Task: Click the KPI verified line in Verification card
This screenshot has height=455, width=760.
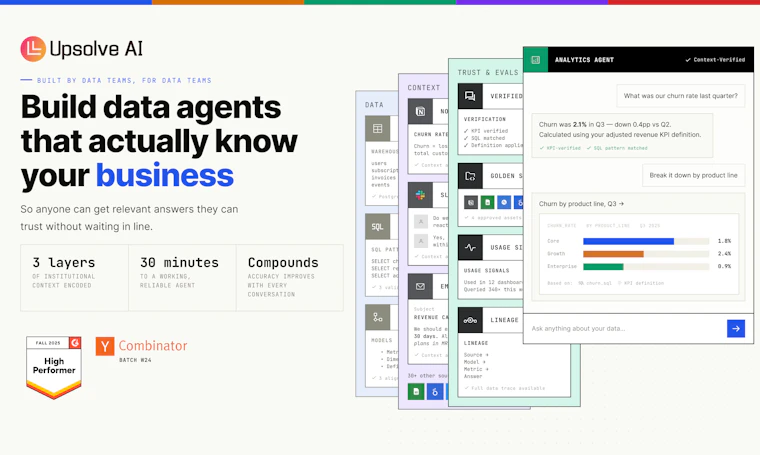Action: pyautogui.click(x=486, y=131)
